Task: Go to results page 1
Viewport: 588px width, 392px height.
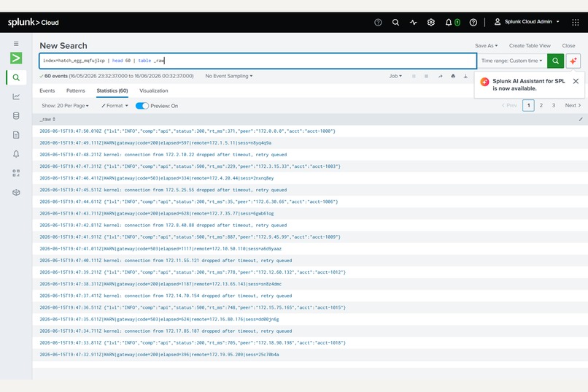Action: tap(528, 105)
